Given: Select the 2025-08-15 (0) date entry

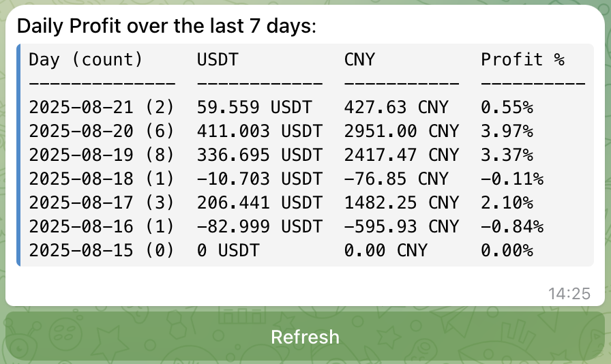Looking at the screenshot, I should pos(102,250).
